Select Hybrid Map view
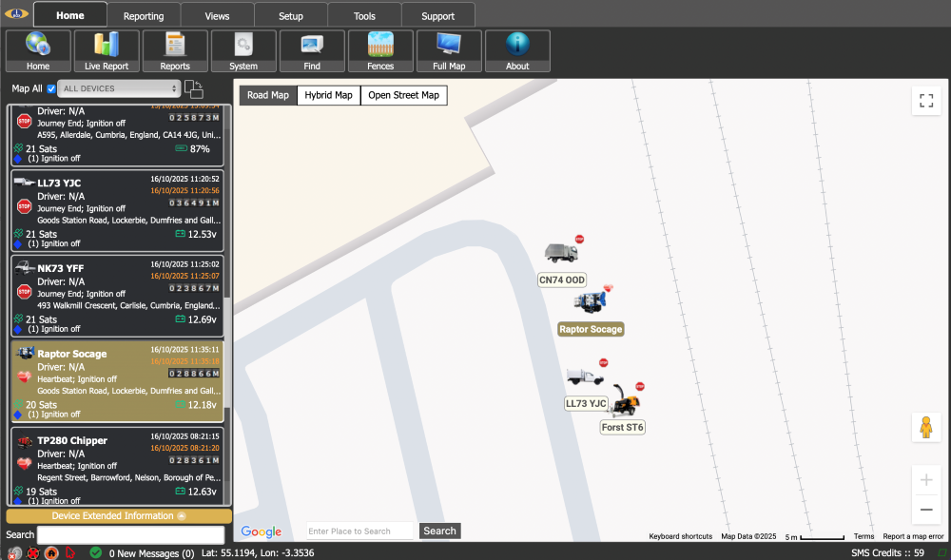 click(x=329, y=95)
